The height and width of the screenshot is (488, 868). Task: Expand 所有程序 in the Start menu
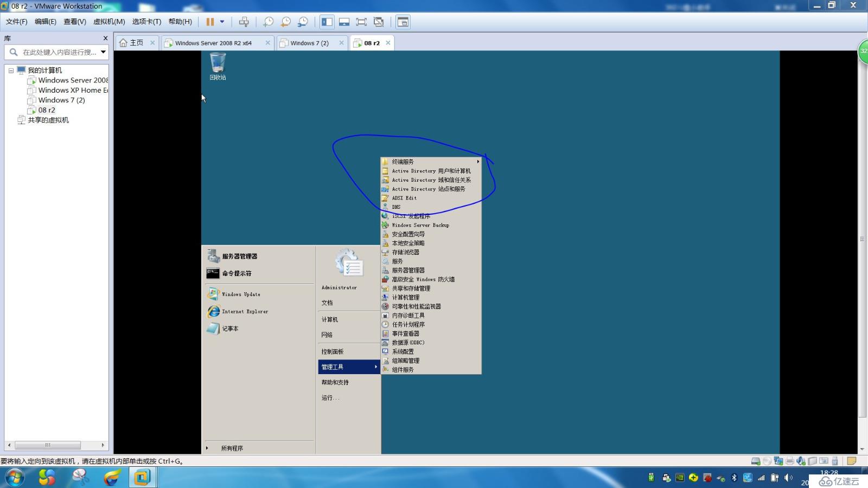coord(232,448)
